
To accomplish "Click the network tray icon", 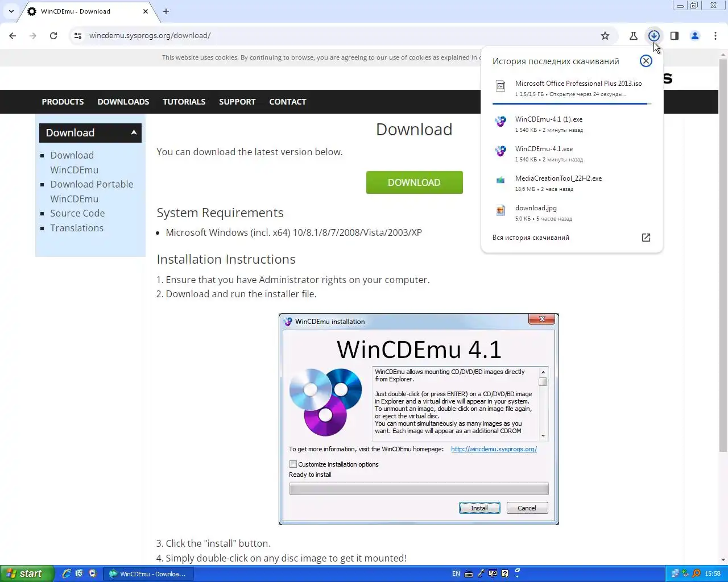I will (x=675, y=573).
